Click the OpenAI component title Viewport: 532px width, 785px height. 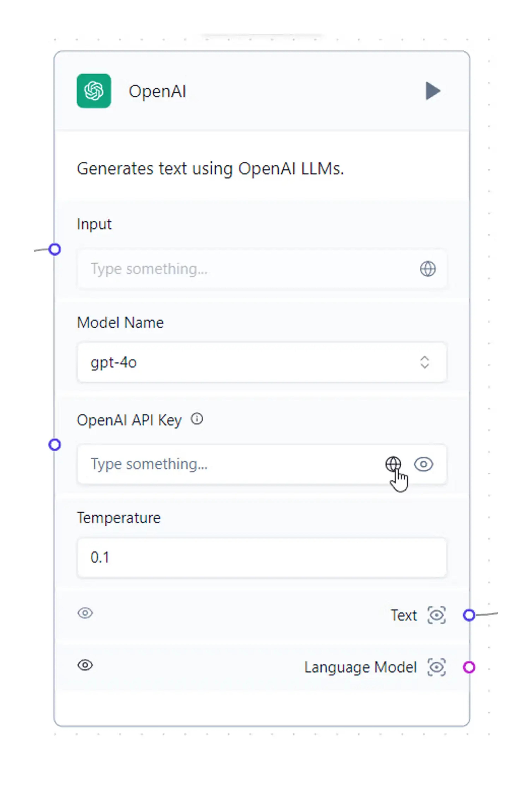tap(157, 91)
